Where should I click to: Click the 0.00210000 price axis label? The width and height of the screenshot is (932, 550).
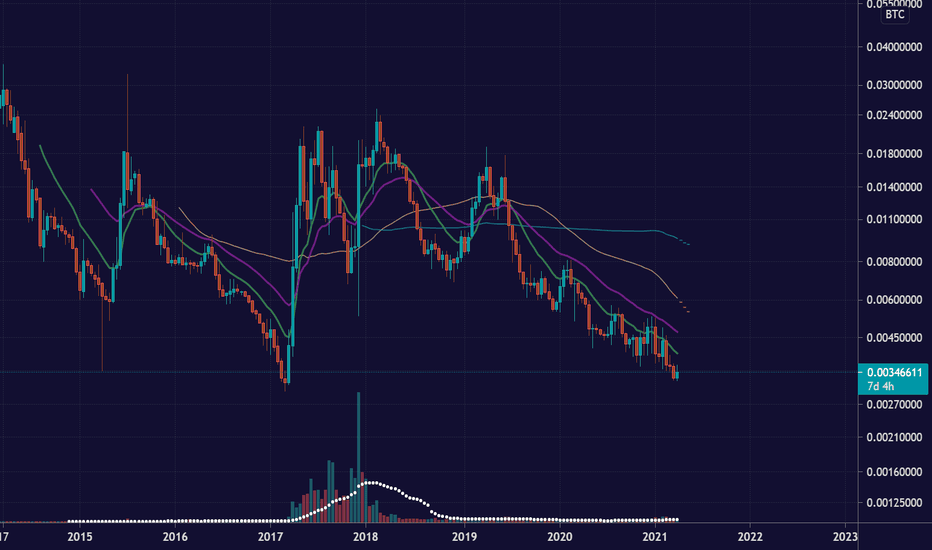tap(895, 437)
